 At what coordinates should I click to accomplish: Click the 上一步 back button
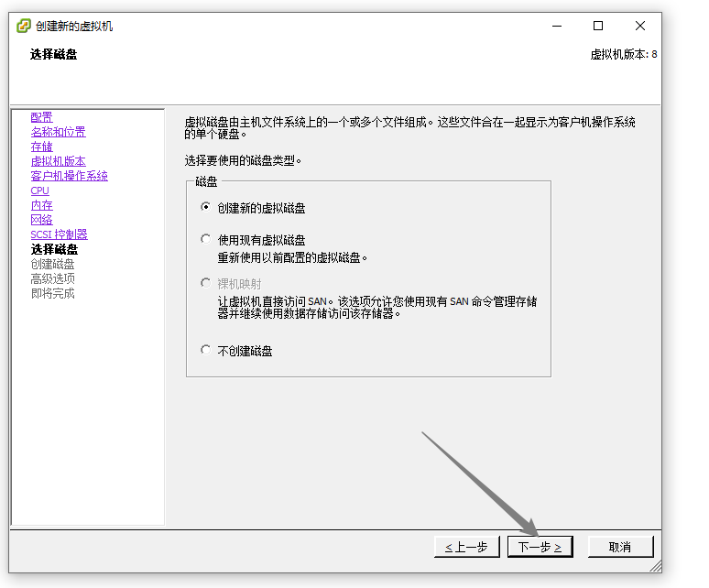(466, 548)
